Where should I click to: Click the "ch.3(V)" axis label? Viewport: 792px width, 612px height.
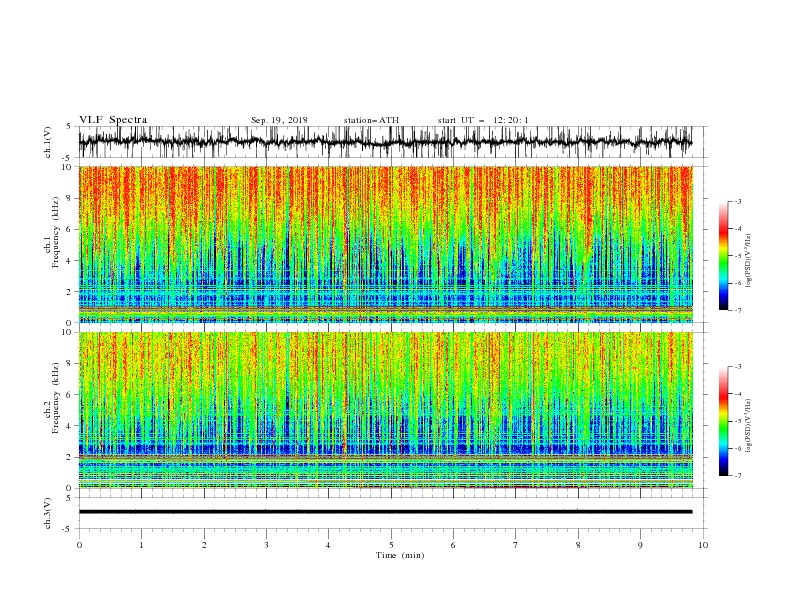tap(48, 513)
